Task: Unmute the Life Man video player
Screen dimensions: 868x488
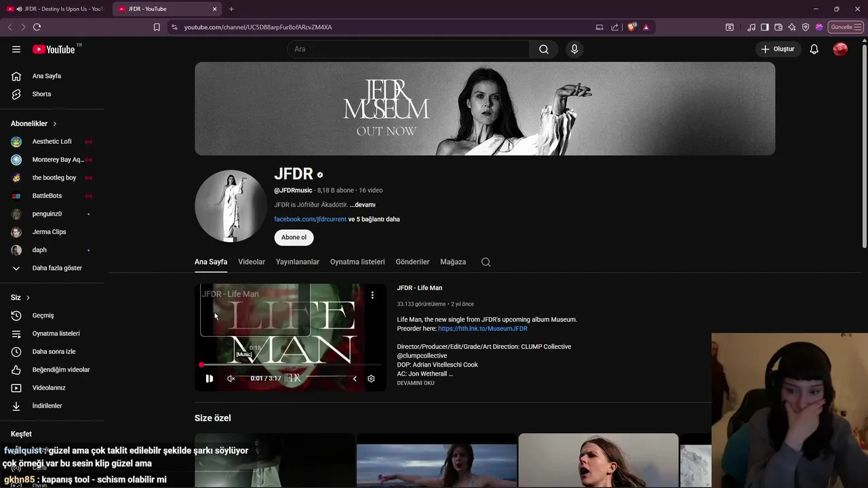Action: pos(231,379)
